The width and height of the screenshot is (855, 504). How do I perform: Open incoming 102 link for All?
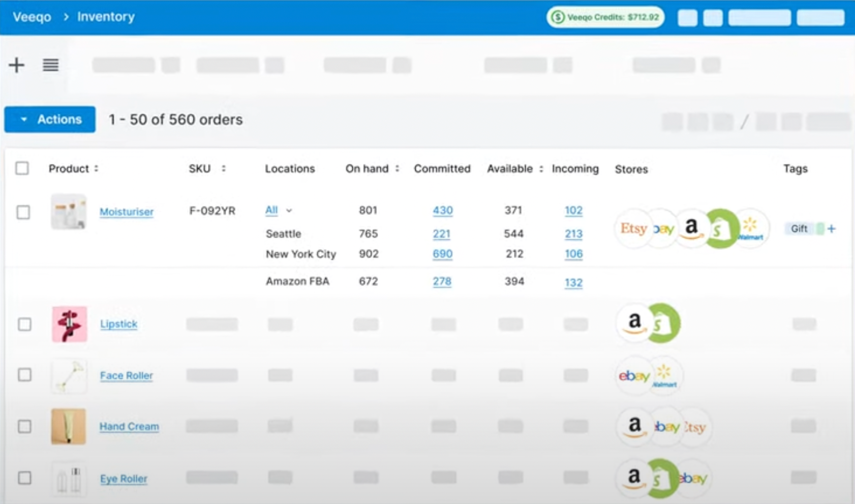pyautogui.click(x=573, y=210)
